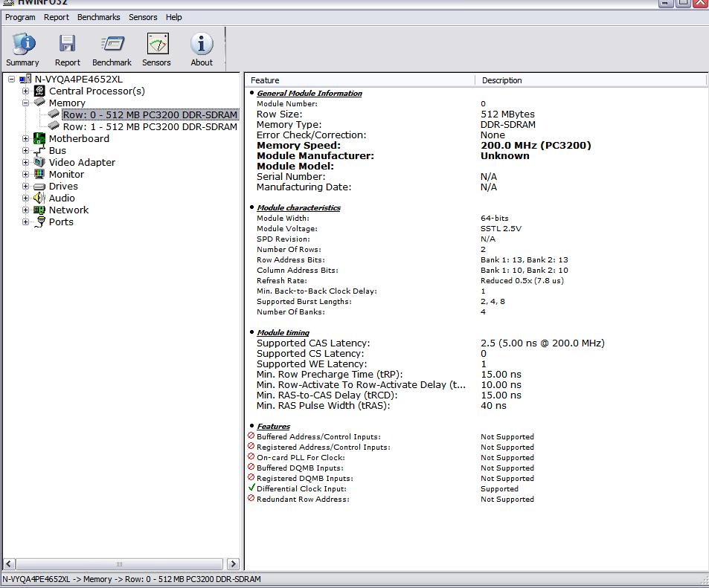This screenshot has height=588, width=709.
Task: Click the red icon beside Buffered Address/Control Inputs
Action: point(251,436)
